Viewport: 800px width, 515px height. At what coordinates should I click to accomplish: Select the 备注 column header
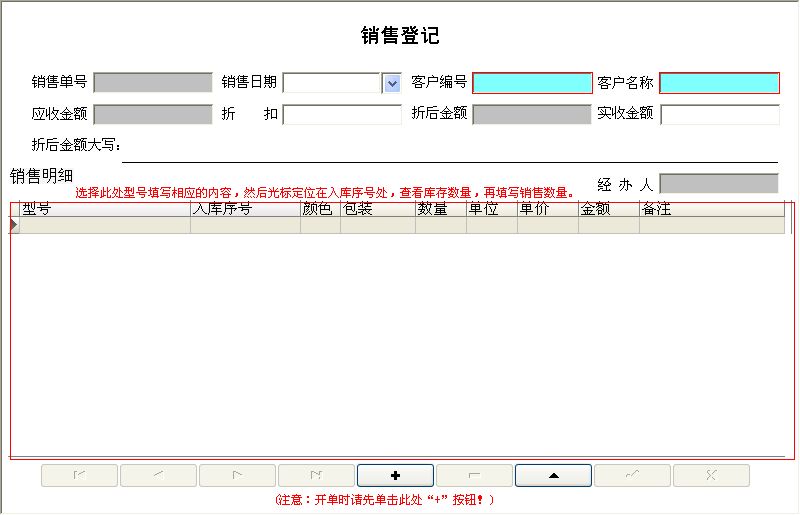click(712, 209)
